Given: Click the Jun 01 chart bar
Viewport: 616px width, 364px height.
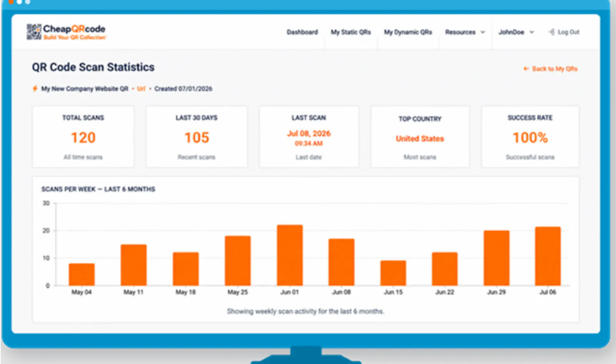Looking at the screenshot, I should 290,255.
